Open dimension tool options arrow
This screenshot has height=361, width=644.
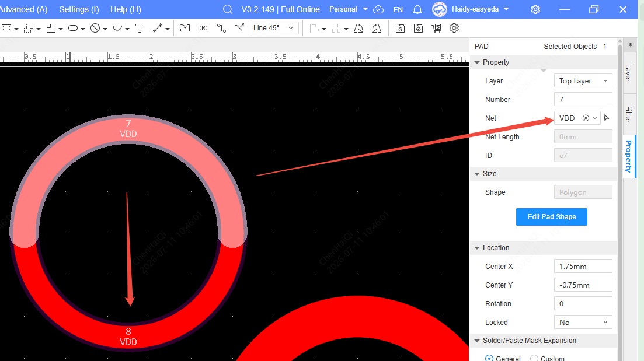click(x=168, y=29)
